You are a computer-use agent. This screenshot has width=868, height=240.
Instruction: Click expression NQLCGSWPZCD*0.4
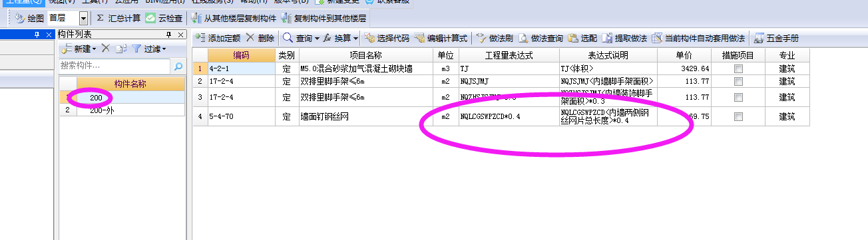(509, 117)
